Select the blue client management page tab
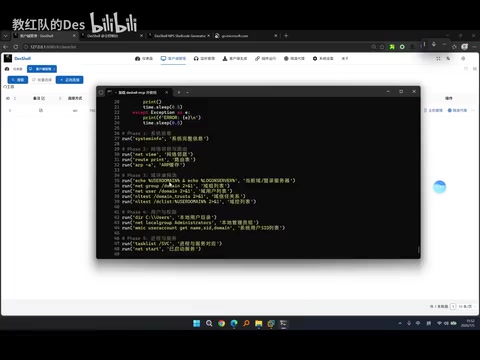 42,69
